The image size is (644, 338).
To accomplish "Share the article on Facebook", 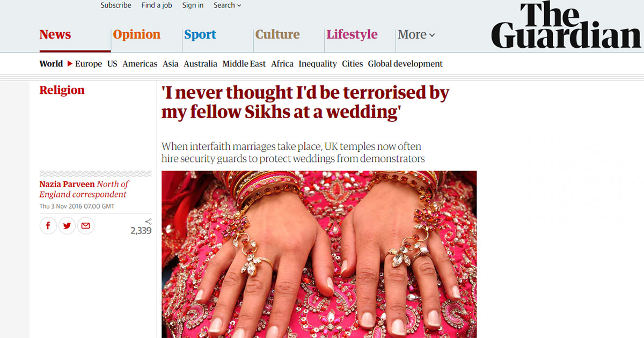I will 48,226.
